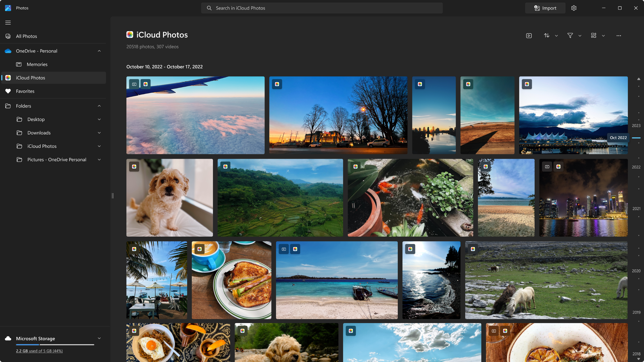Select iCloud Photos sidebar item
This screenshot has height=362, width=644.
coord(53,77)
